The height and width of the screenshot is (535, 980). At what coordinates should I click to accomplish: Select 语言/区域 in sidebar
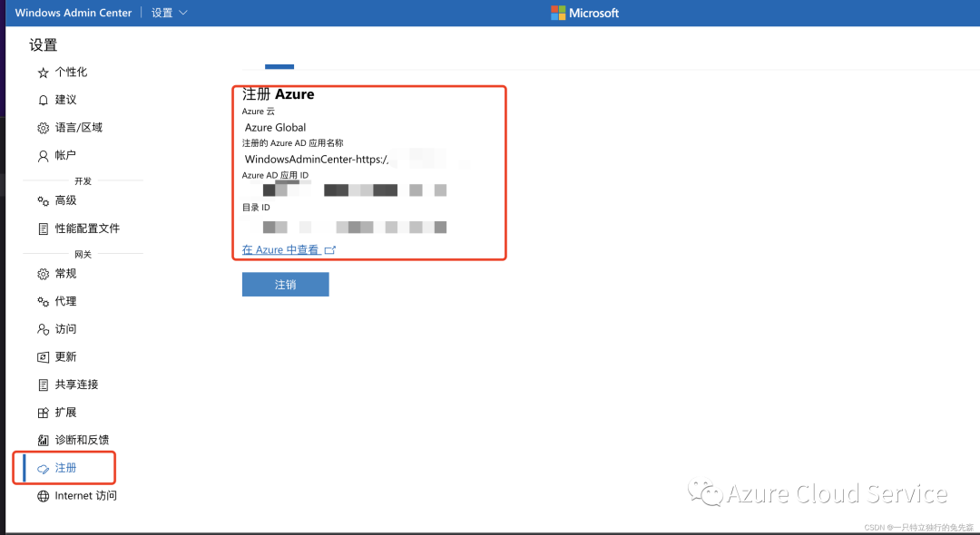point(79,127)
